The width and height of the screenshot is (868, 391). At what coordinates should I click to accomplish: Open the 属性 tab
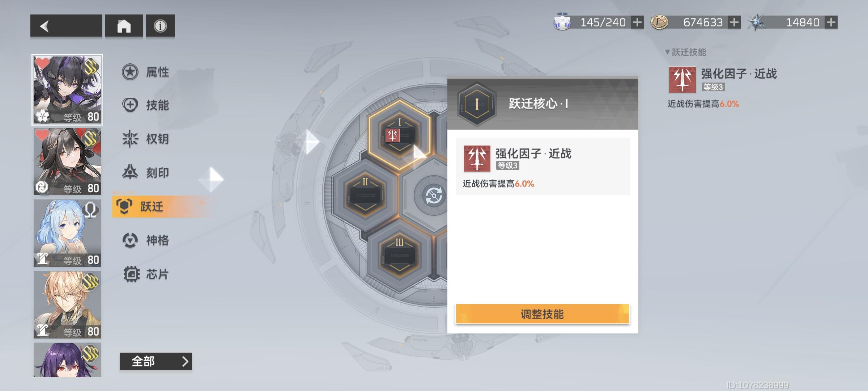(x=146, y=72)
